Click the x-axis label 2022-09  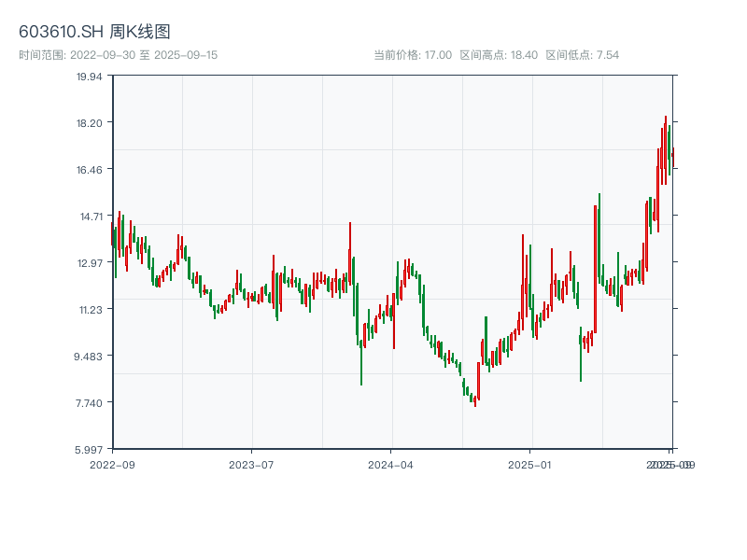112,465
